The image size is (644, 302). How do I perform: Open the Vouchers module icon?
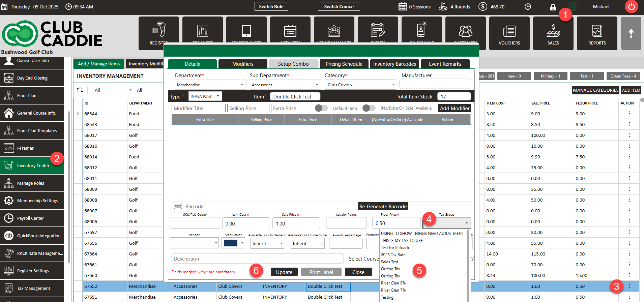click(x=509, y=33)
